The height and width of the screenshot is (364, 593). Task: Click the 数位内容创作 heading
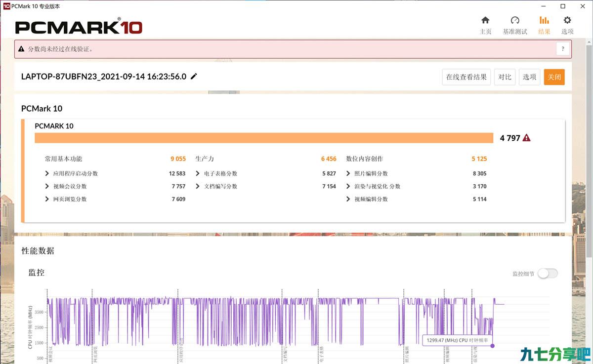point(365,159)
